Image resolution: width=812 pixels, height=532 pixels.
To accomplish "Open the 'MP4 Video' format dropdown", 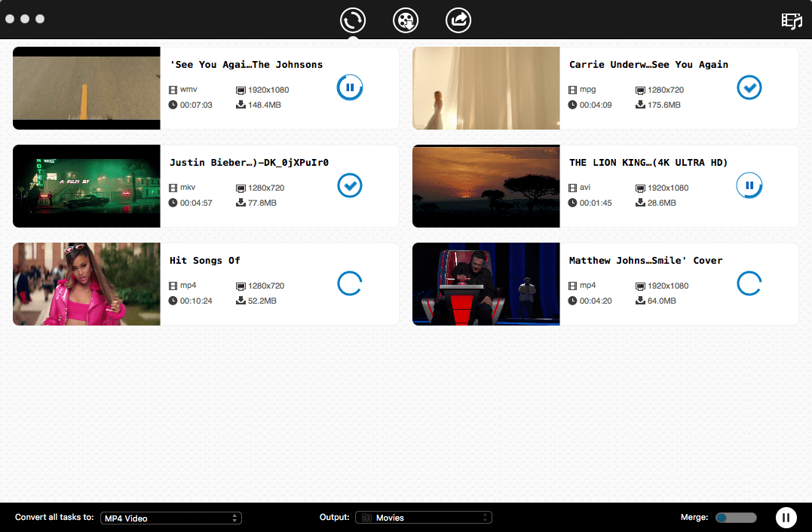I will click(171, 518).
